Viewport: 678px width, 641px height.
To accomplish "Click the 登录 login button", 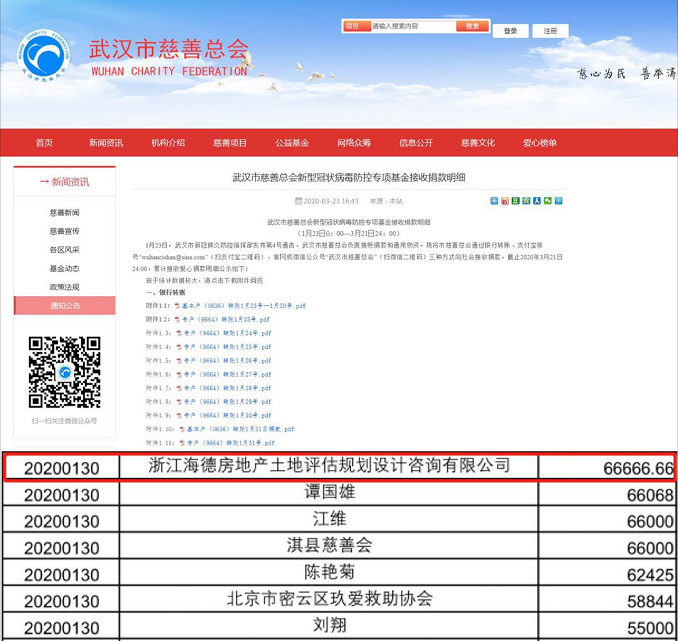I will [511, 31].
